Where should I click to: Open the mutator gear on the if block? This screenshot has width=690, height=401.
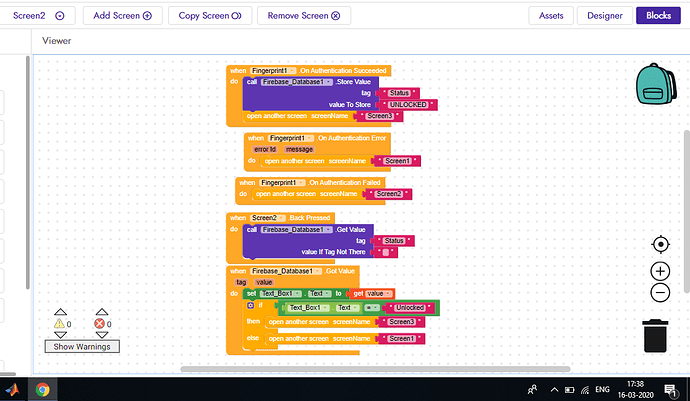250,305
